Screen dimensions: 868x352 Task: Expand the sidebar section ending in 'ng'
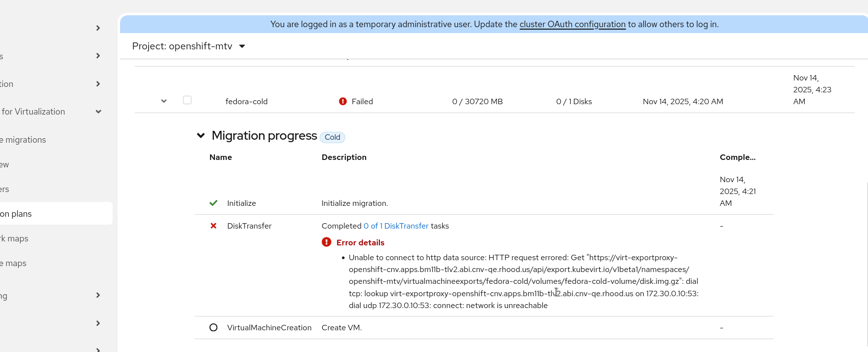98,295
